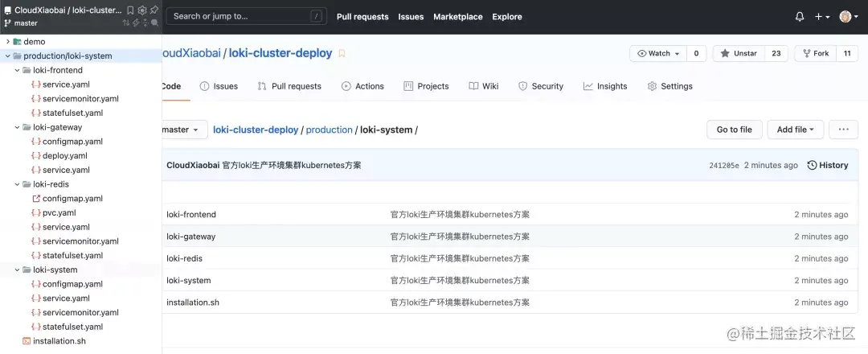Open the three-dots more options button
The height and width of the screenshot is (354, 868).
843,130
